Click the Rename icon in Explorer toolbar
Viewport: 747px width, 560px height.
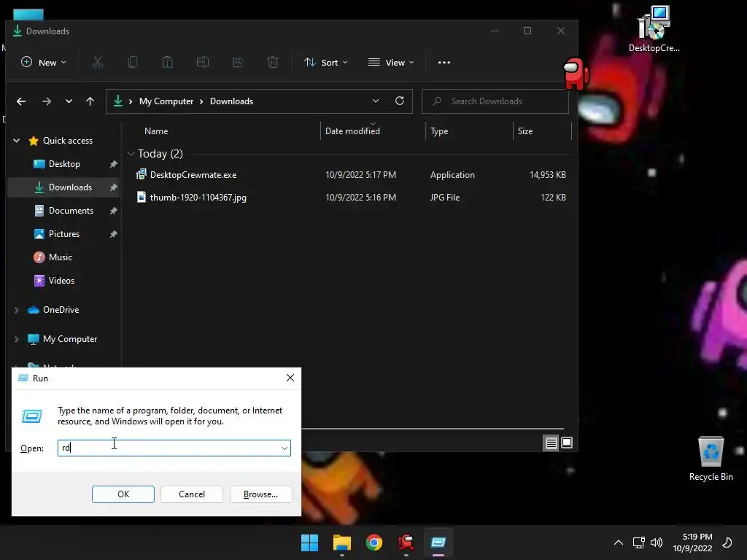pos(203,62)
